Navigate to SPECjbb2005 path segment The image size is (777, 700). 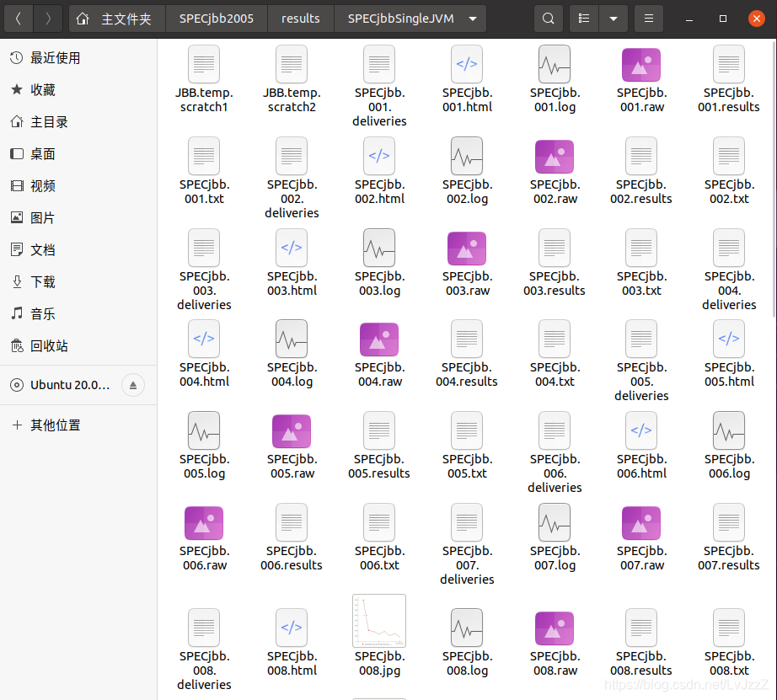pos(216,19)
